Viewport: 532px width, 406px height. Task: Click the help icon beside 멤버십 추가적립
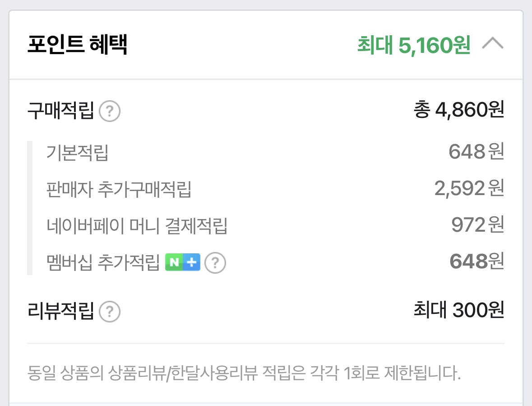click(x=215, y=262)
